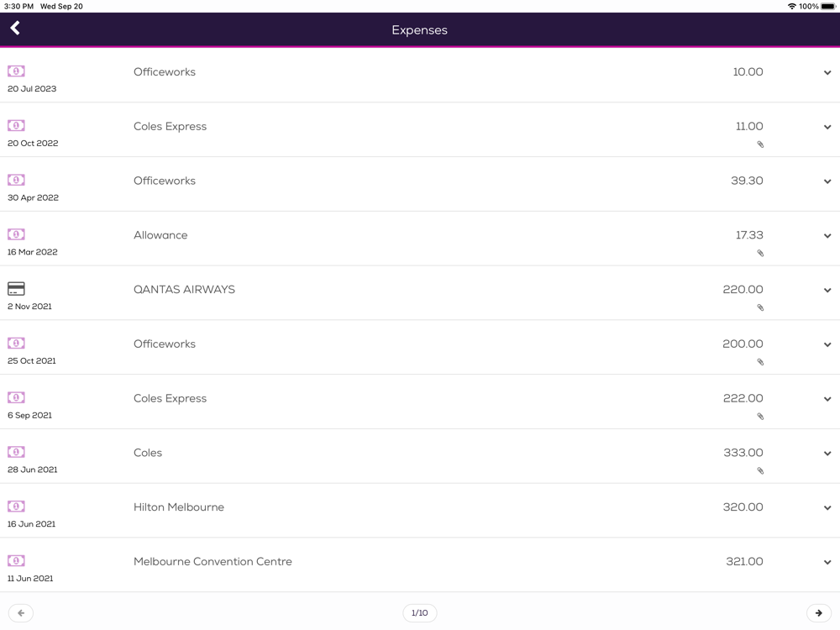The height and width of the screenshot is (630, 840).
Task: Click the date 11 Jun 2021
Action: [30, 578]
